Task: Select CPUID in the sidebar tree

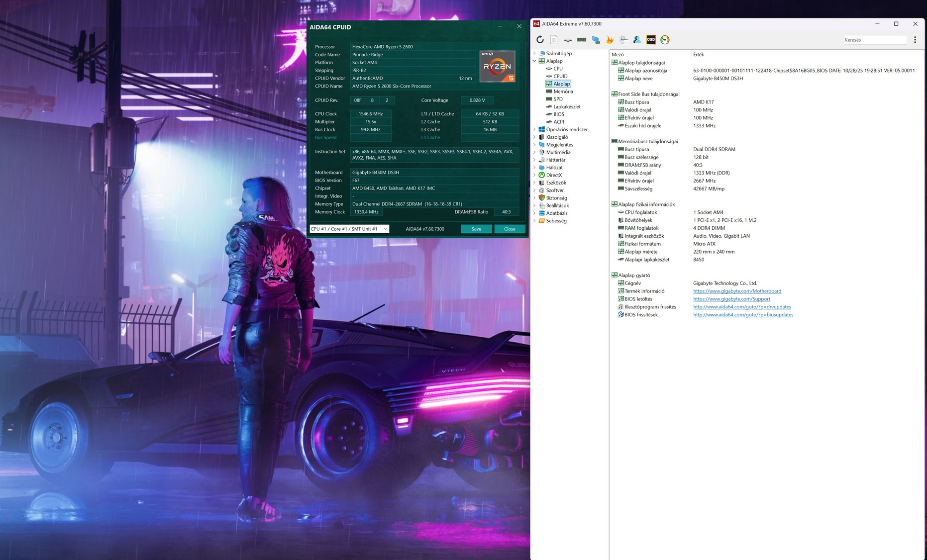Action: (x=560, y=76)
